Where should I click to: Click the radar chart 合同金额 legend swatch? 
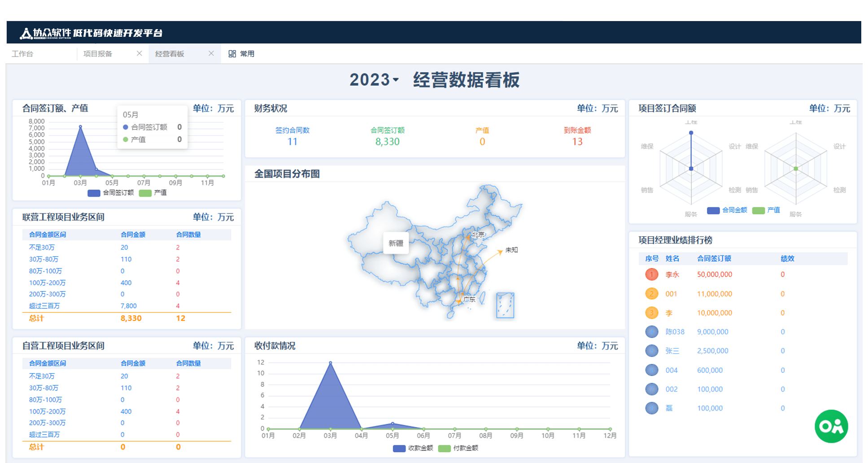[713, 211]
